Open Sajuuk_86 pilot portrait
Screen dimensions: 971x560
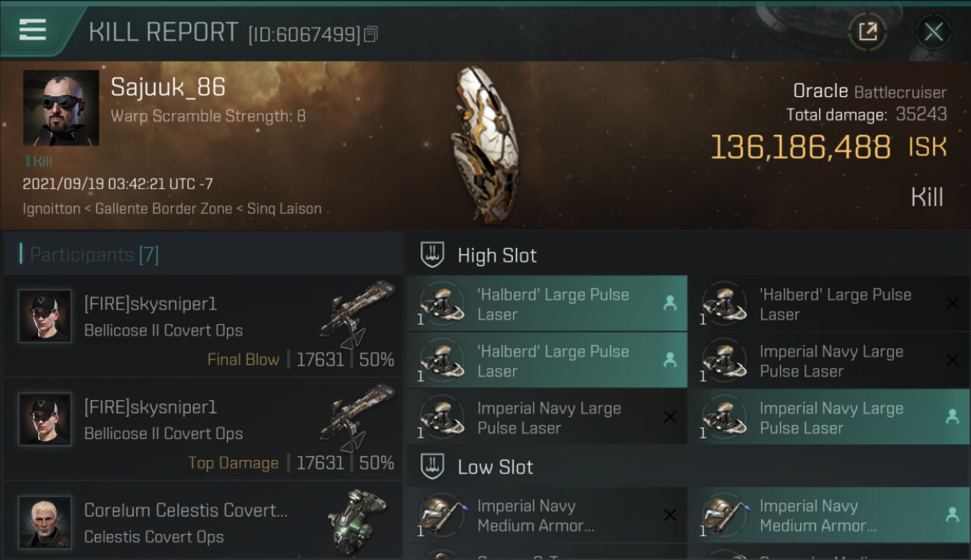point(61,108)
